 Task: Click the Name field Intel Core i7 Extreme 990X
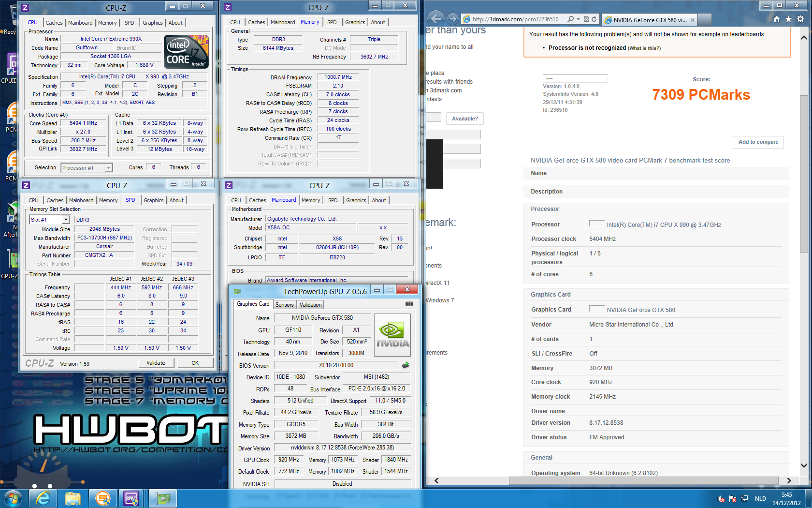[111, 39]
